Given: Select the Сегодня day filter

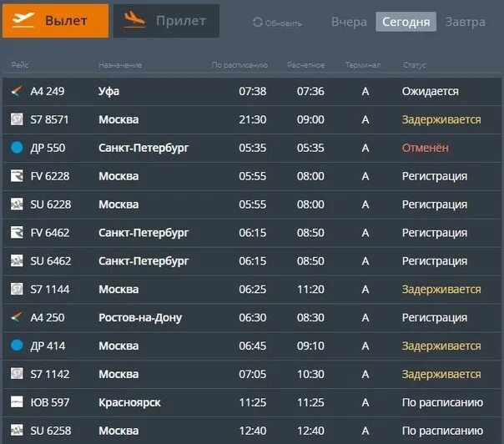Looking at the screenshot, I should click(406, 22).
